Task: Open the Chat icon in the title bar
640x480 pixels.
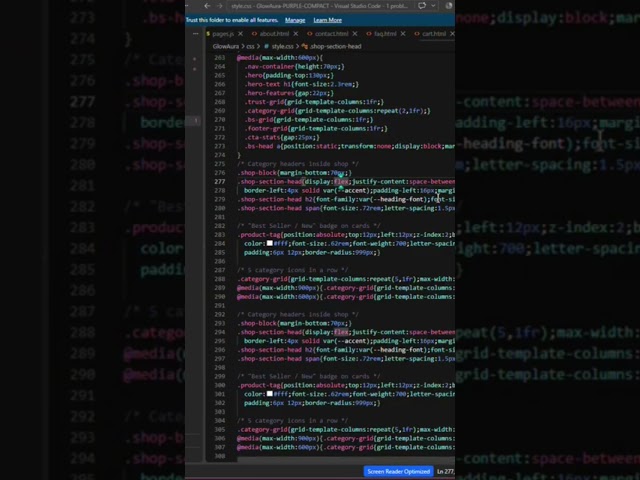Action: tap(422, 6)
